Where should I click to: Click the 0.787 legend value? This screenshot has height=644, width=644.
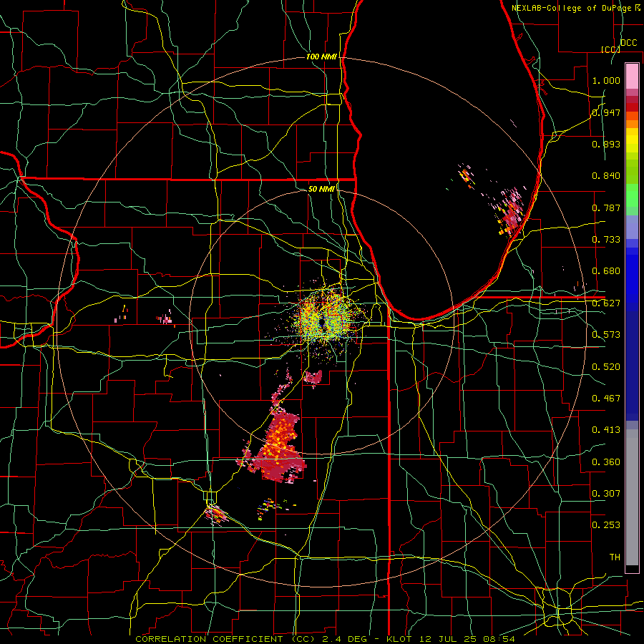pyautogui.click(x=606, y=208)
